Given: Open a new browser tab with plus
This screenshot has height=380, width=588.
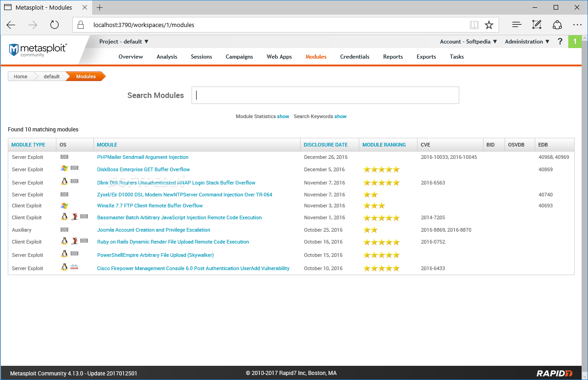Looking at the screenshot, I should coord(99,7).
